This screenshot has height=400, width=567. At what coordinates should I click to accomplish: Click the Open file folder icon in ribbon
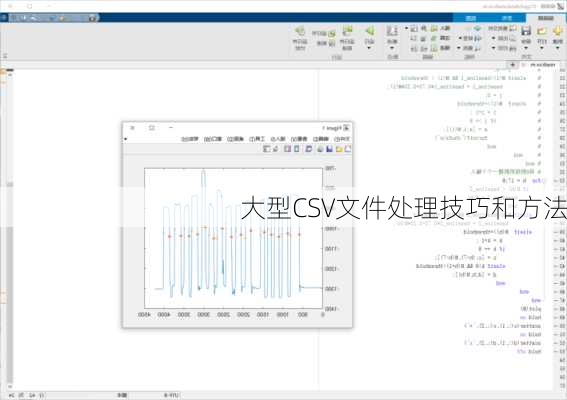pos(542,30)
